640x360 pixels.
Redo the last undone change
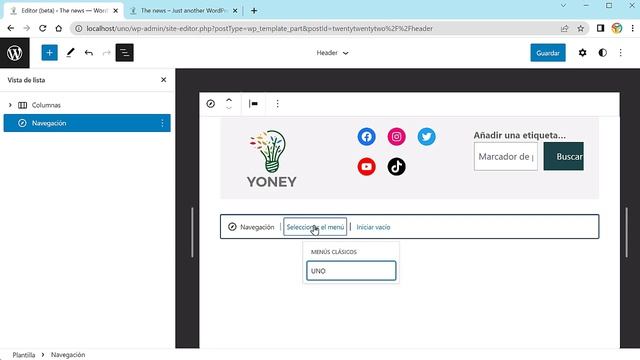click(x=107, y=53)
